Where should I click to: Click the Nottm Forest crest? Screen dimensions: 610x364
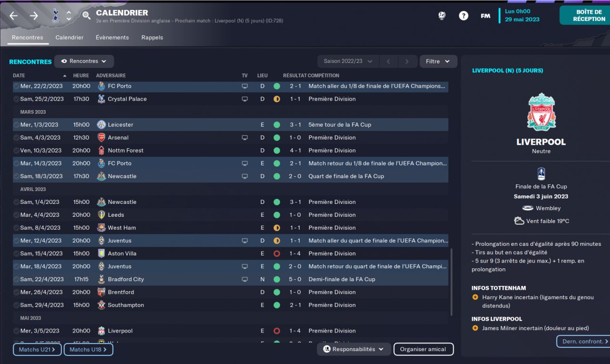(101, 151)
